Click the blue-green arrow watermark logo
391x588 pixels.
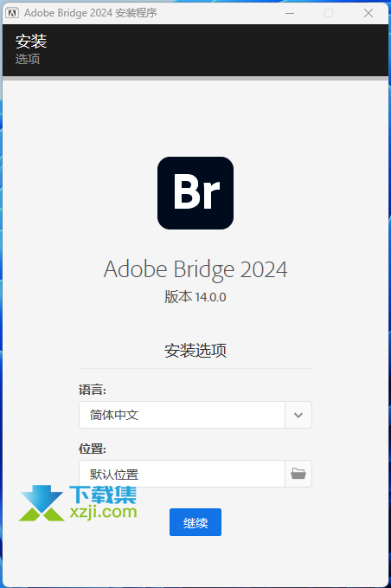[x=42, y=503]
